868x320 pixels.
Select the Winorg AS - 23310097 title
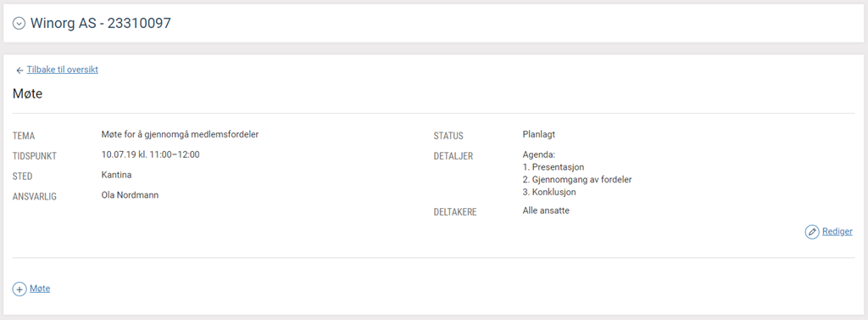(100, 23)
